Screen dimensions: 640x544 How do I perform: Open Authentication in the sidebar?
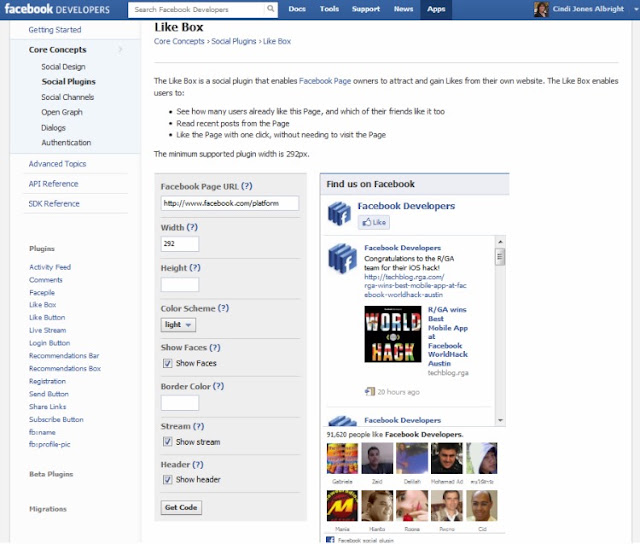click(x=66, y=142)
